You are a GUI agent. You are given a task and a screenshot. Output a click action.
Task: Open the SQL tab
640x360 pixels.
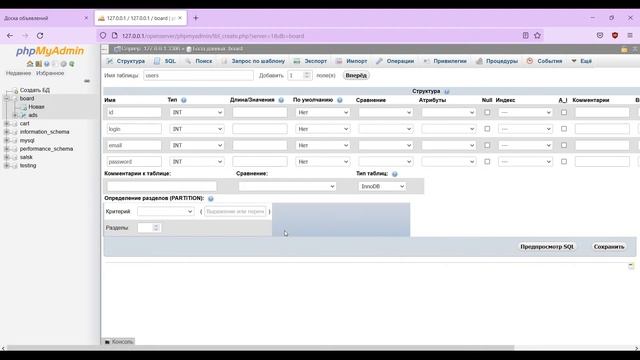click(x=165, y=61)
